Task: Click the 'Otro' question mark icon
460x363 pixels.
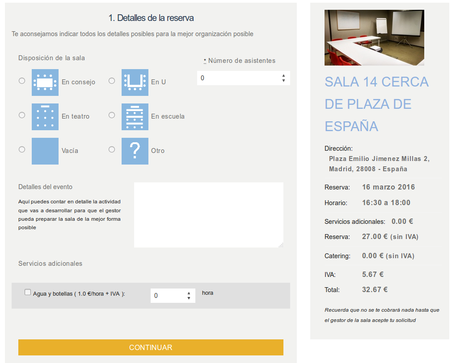Action: click(x=135, y=151)
